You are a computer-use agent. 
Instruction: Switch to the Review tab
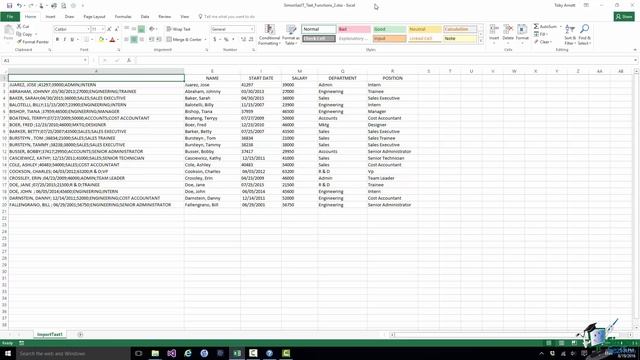pyautogui.click(x=164, y=17)
